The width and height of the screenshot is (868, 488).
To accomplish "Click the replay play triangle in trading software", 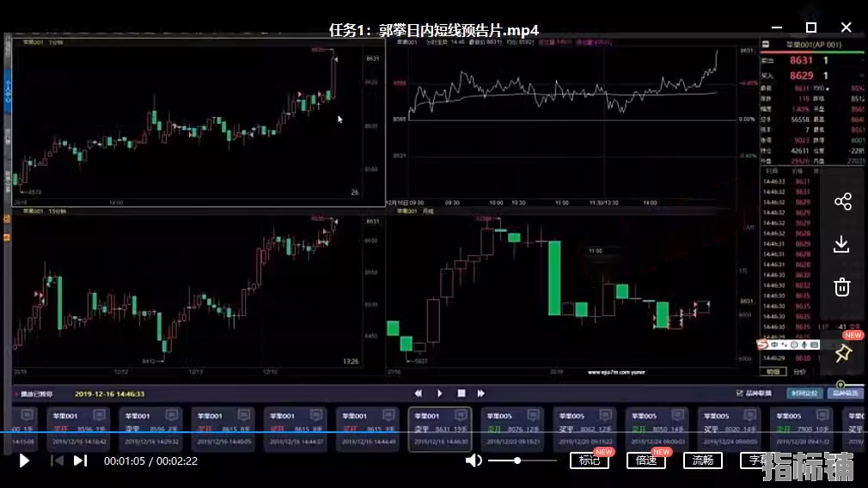I will [x=439, y=393].
